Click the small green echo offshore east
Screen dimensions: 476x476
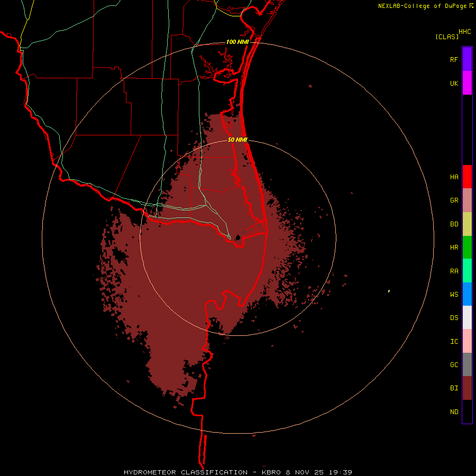coord(389,291)
